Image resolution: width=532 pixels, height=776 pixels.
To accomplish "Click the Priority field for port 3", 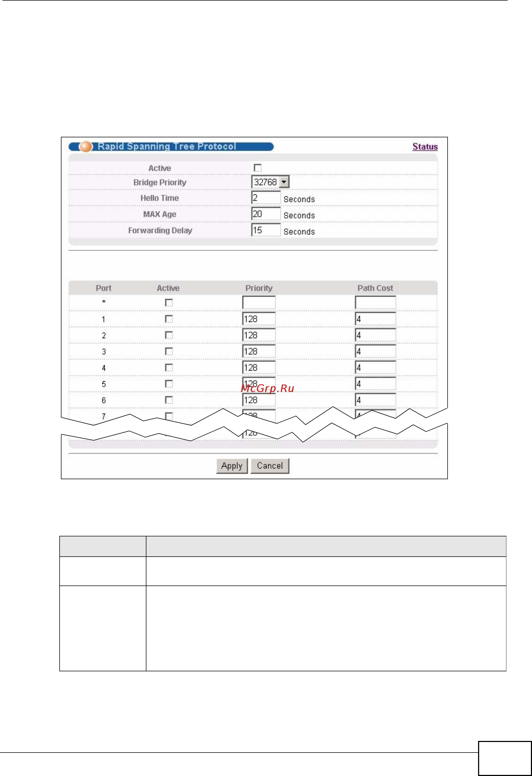I will click(259, 351).
